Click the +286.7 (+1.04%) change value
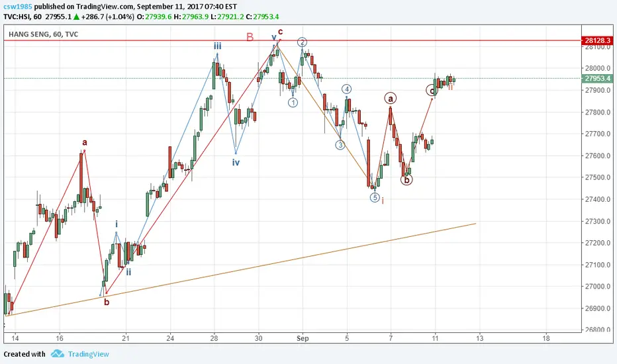617x364 pixels. click(108, 17)
